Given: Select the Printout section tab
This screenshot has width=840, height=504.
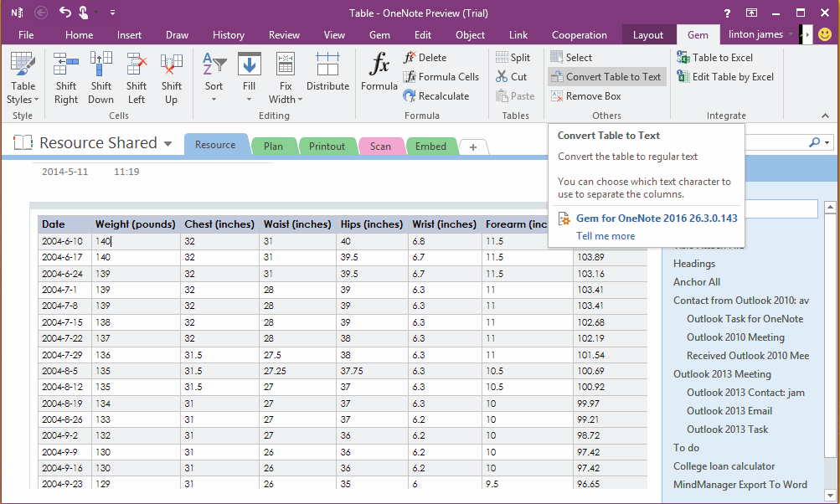Looking at the screenshot, I should [x=327, y=147].
